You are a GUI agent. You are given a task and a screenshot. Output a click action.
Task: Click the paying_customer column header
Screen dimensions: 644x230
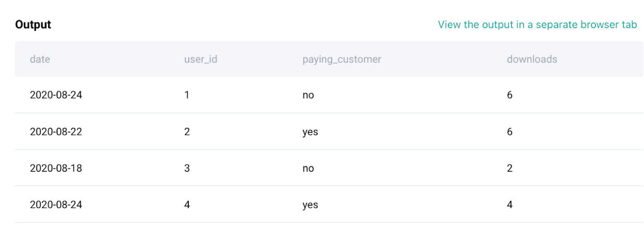click(342, 59)
